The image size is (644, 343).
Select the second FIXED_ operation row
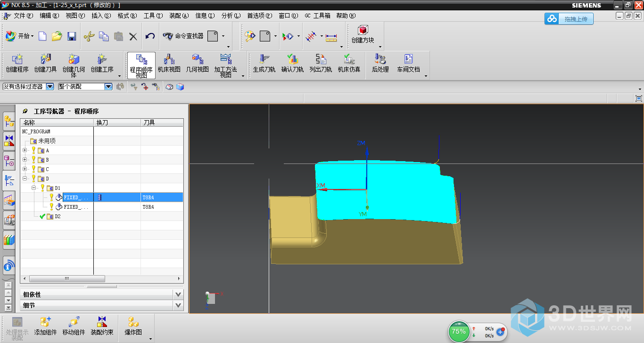pos(102,207)
